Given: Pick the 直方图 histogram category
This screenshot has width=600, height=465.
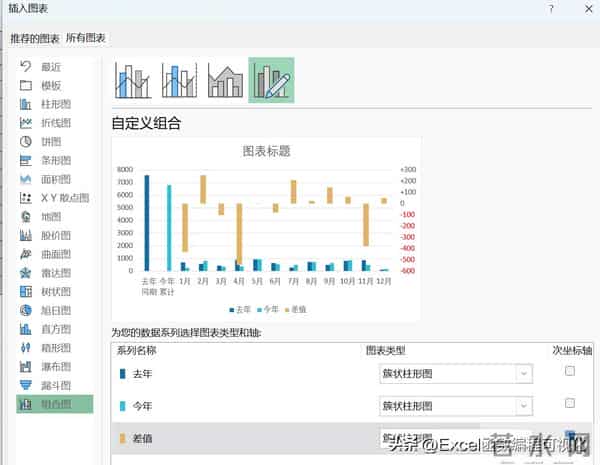Looking at the screenshot, I should tap(55, 329).
